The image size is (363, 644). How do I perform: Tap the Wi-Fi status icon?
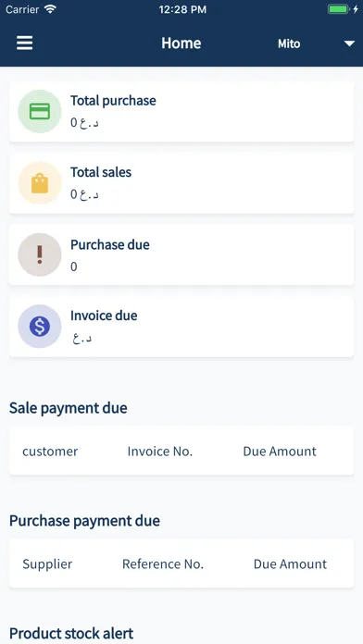51,9
